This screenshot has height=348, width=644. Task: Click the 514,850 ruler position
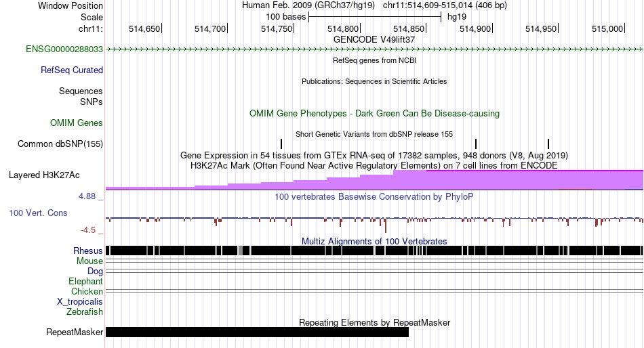click(409, 28)
